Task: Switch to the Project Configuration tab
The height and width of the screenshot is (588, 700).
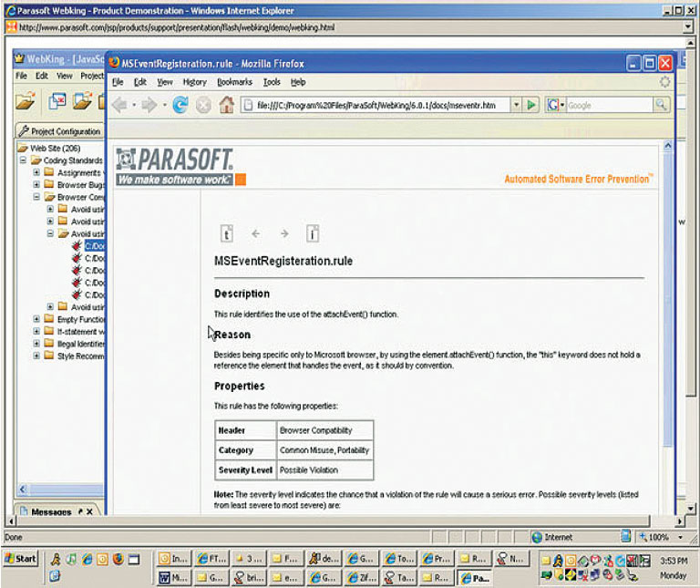Action: (60, 131)
